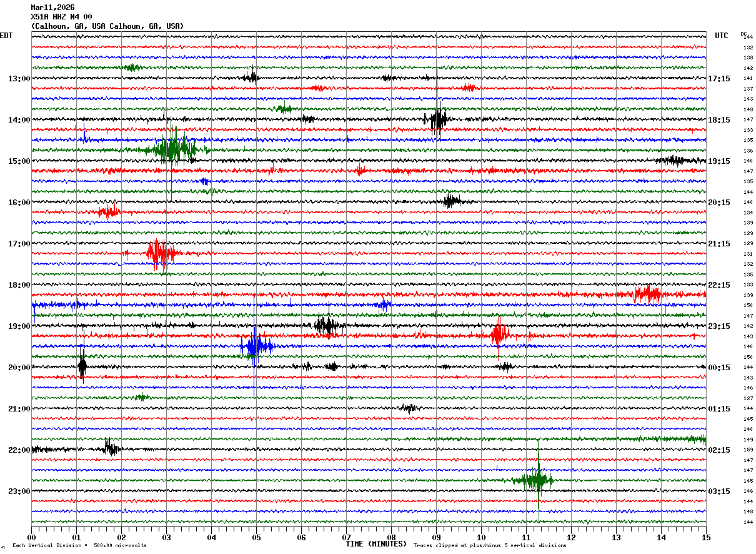This screenshot has height=554, width=756.
Task: Click the DC value 131
Action: coord(748,254)
